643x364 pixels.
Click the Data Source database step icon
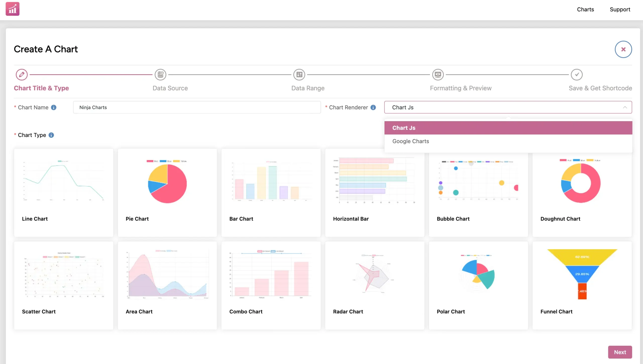point(160,75)
